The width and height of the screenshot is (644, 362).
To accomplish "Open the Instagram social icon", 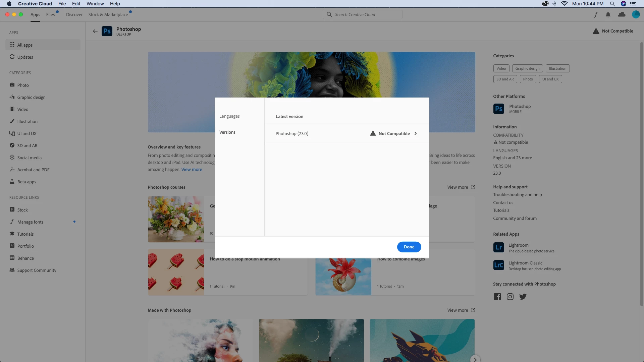I will click(510, 297).
